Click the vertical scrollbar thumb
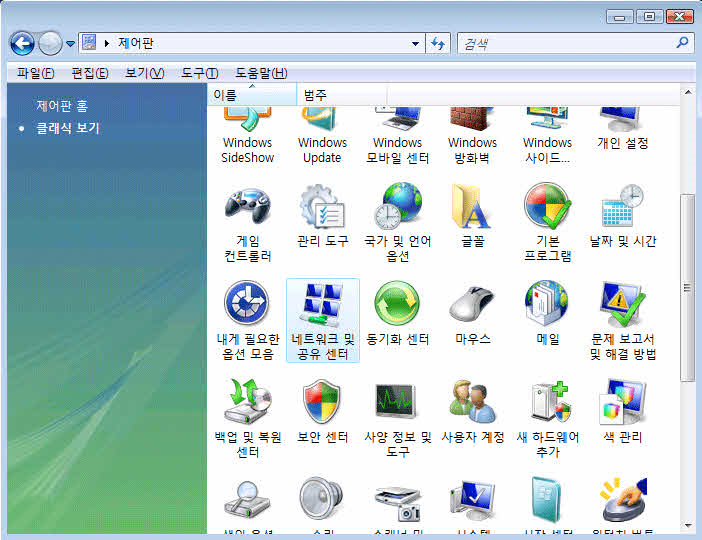 pyautogui.click(x=687, y=288)
